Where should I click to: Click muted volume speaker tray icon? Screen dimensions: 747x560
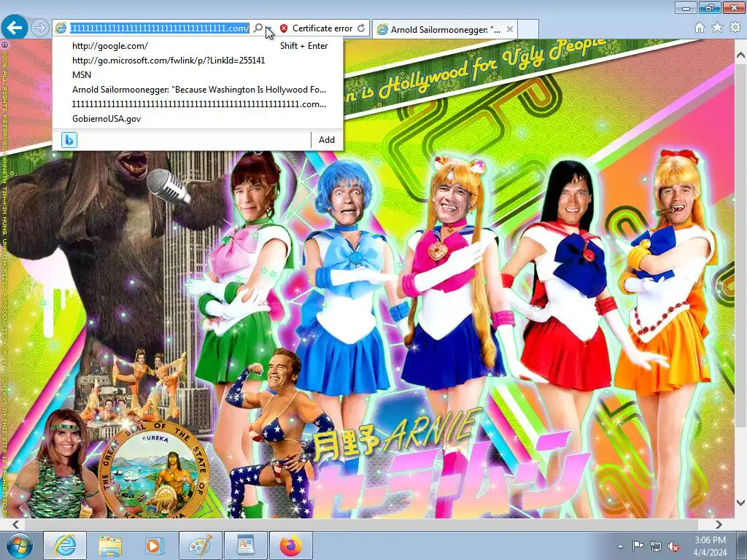pyautogui.click(x=673, y=546)
